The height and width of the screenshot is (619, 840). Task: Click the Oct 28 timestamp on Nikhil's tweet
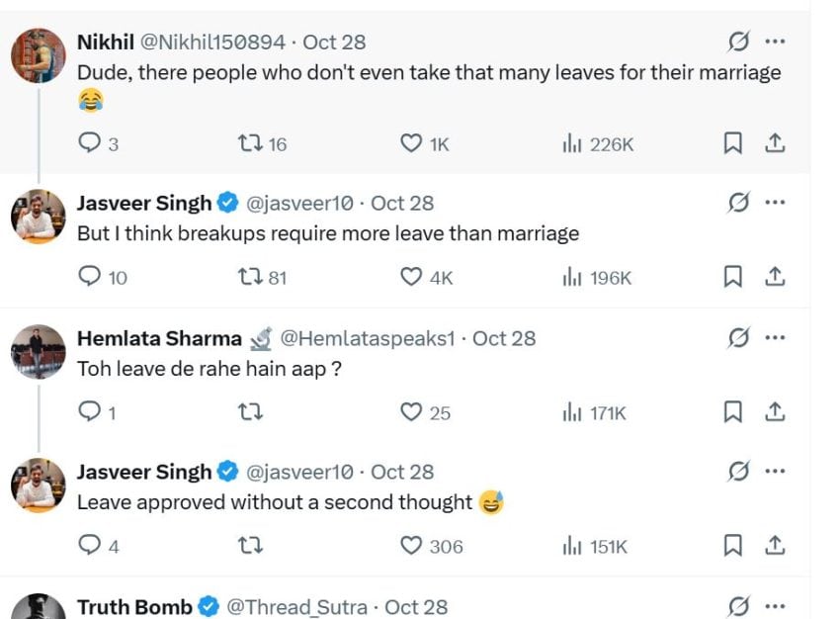pyautogui.click(x=336, y=41)
